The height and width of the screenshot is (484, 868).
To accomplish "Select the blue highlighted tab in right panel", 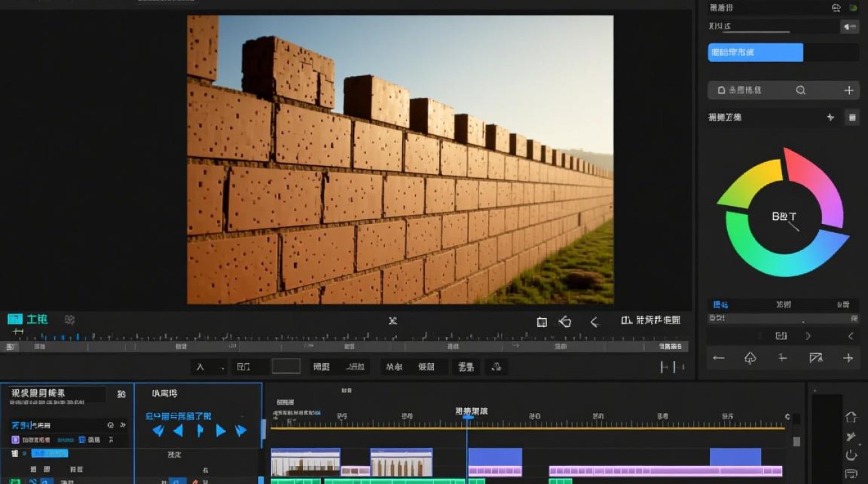I will coord(755,52).
